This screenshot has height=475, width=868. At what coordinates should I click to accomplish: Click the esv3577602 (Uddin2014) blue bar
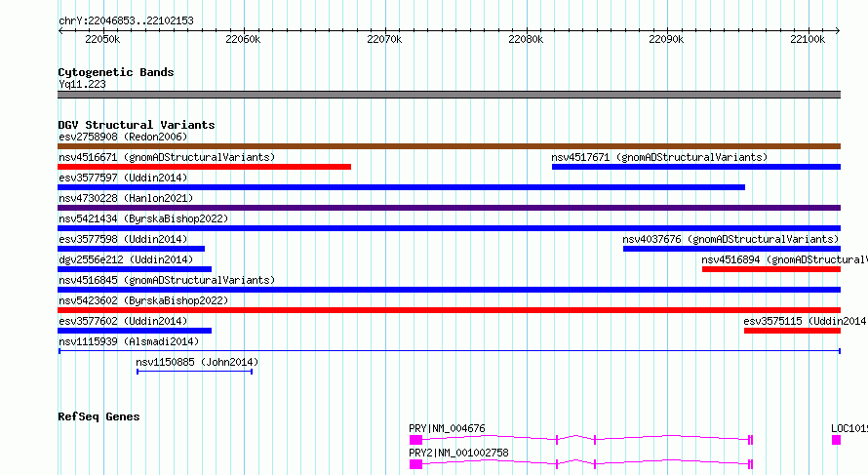pyautogui.click(x=135, y=331)
